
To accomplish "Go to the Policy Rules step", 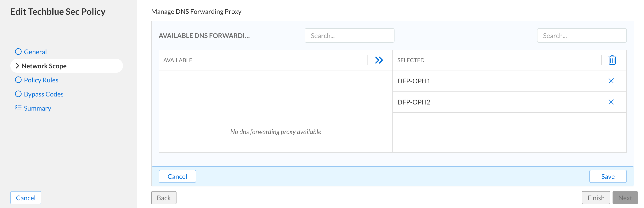I will click(x=41, y=80).
